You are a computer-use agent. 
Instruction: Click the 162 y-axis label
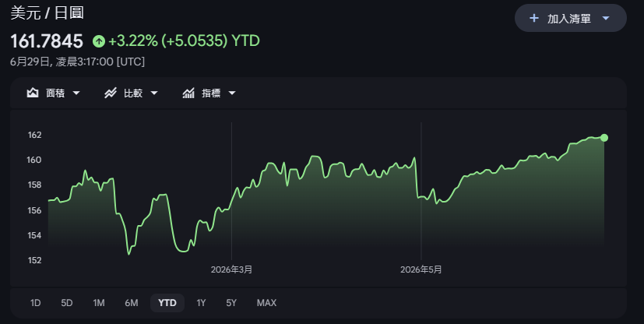(x=34, y=135)
